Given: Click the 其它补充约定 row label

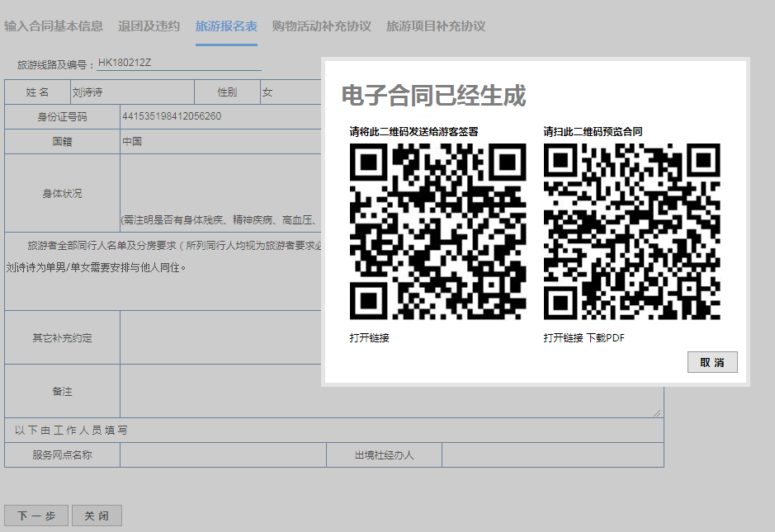Looking at the screenshot, I should click(x=62, y=338).
